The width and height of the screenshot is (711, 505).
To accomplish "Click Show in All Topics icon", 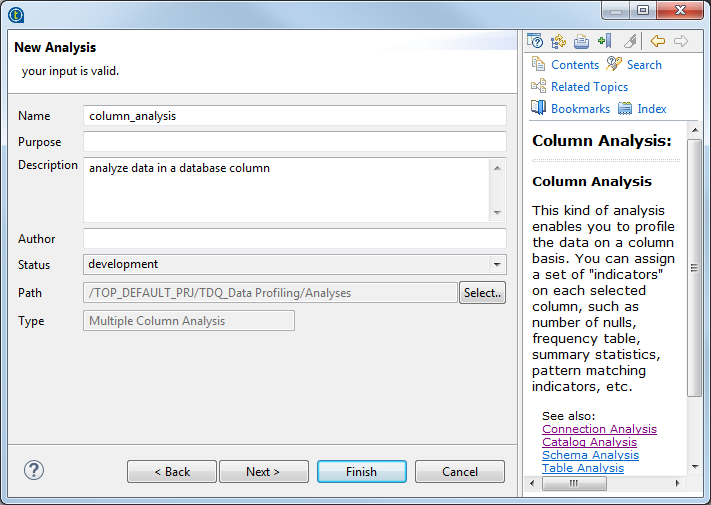I will [x=558, y=41].
